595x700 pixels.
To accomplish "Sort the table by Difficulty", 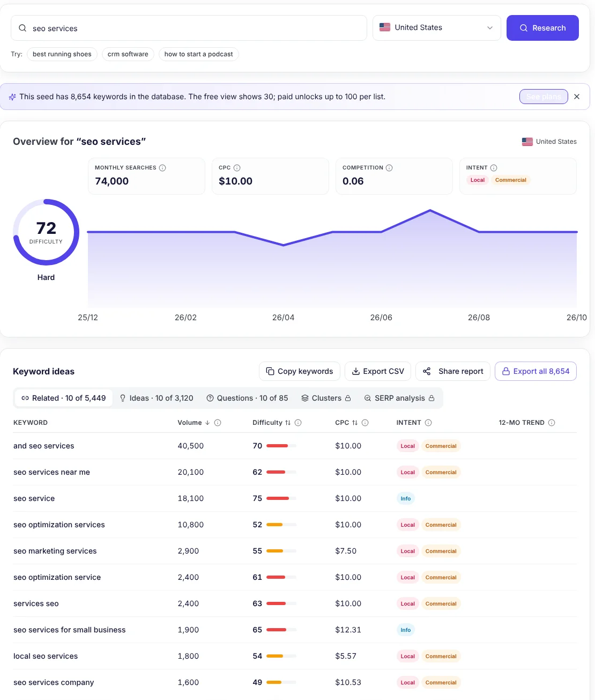I will 271,423.
